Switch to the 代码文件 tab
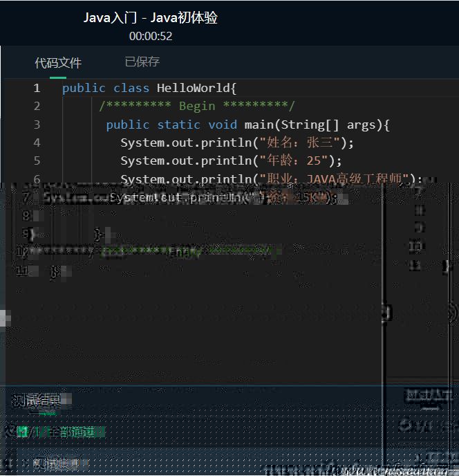 point(58,63)
